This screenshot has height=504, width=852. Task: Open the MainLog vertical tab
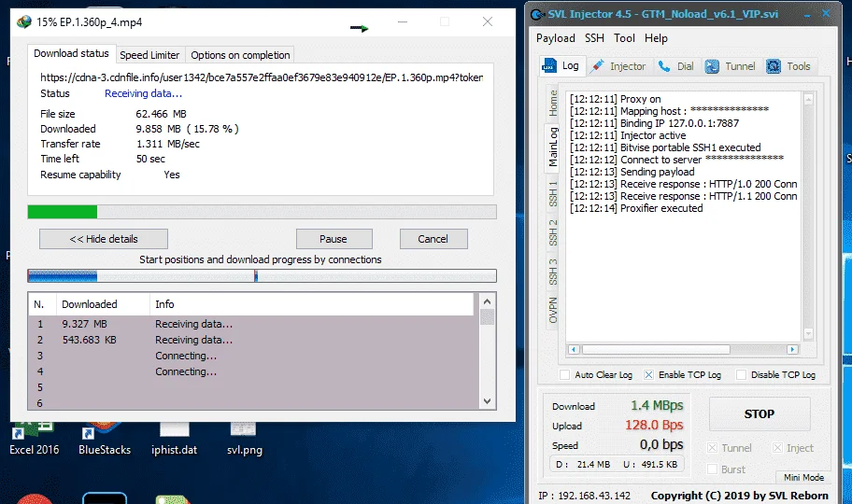tap(553, 147)
